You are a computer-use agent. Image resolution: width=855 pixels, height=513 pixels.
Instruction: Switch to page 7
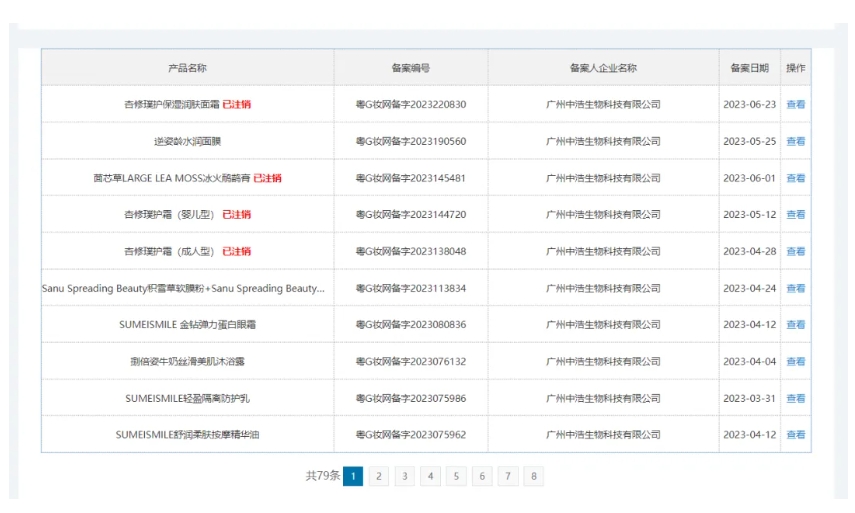click(x=508, y=476)
